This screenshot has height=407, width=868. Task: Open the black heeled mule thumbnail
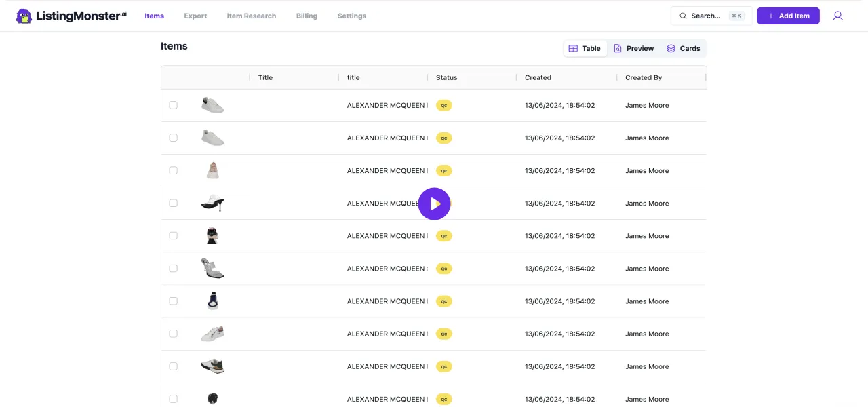coord(213,203)
